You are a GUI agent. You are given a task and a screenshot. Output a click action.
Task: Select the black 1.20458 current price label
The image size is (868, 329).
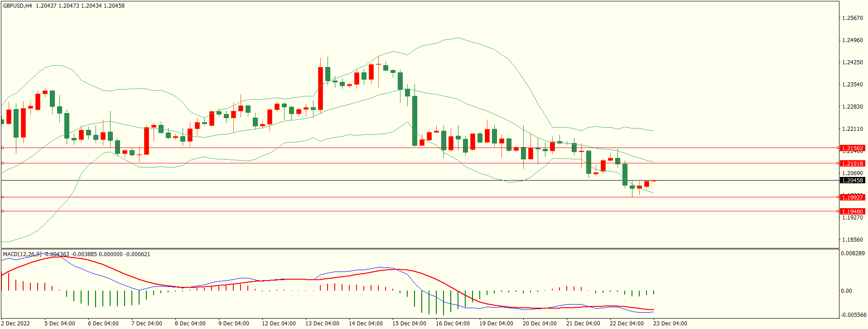pos(852,181)
